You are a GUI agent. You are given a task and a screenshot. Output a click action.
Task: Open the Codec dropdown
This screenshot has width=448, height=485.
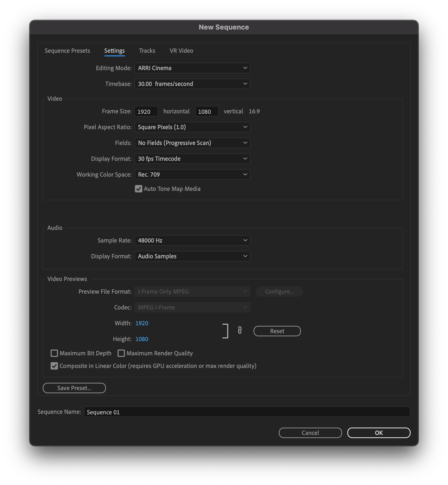pos(192,307)
